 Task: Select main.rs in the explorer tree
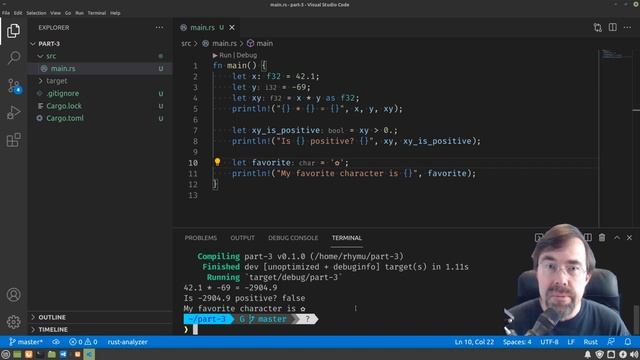(x=100, y=69)
